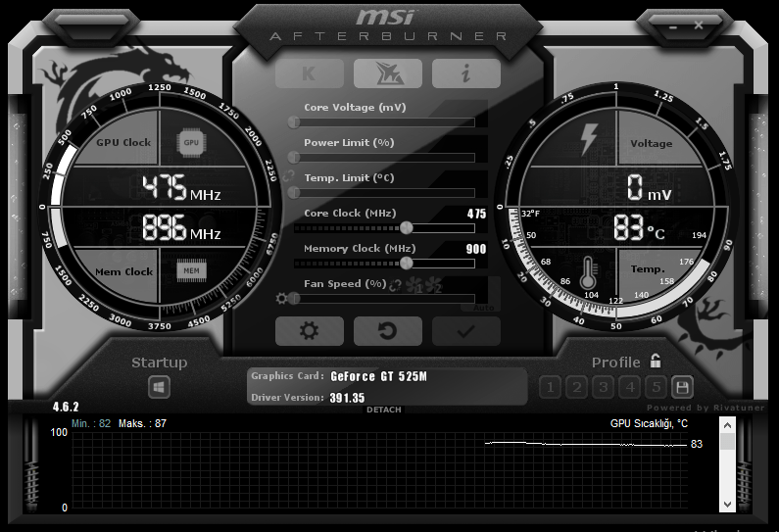Reset settings with the circular arrow button
Viewport: 779px width, 532px height.
[x=388, y=331]
